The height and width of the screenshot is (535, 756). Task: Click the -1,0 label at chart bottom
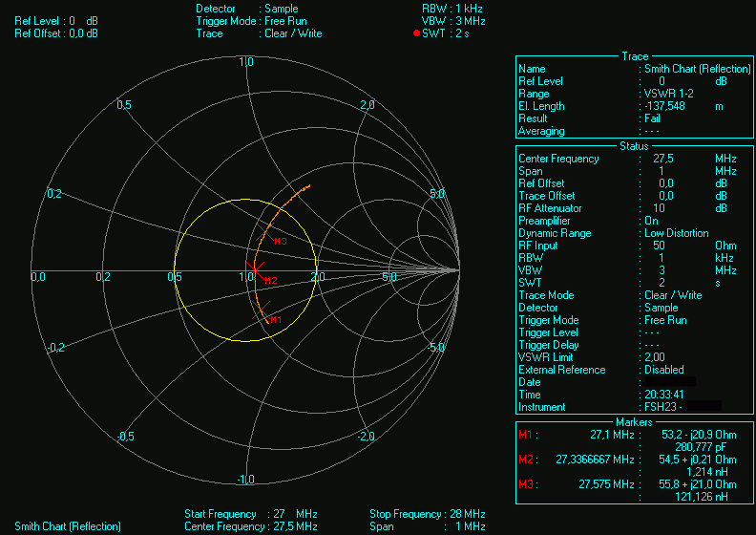pyautogui.click(x=245, y=480)
